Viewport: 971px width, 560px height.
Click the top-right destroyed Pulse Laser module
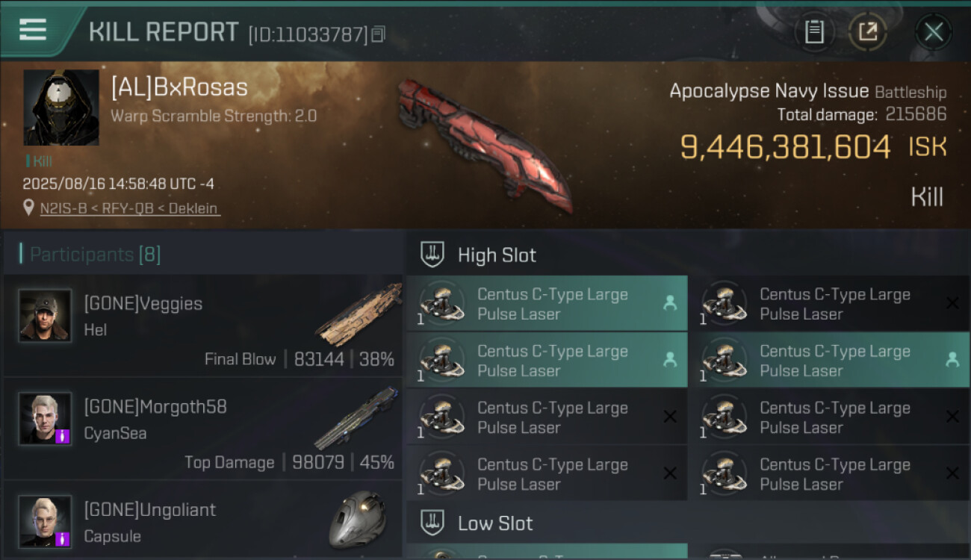pos(828,304)
